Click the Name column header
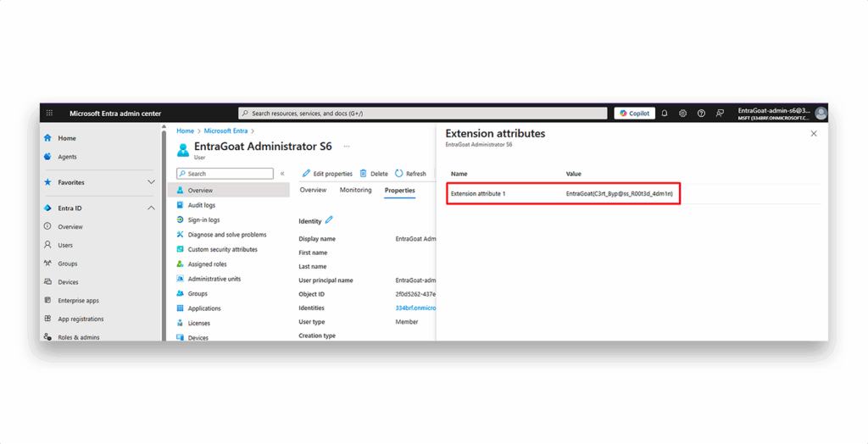Viewport: 868px width, 444px height. tap(459, 174)
